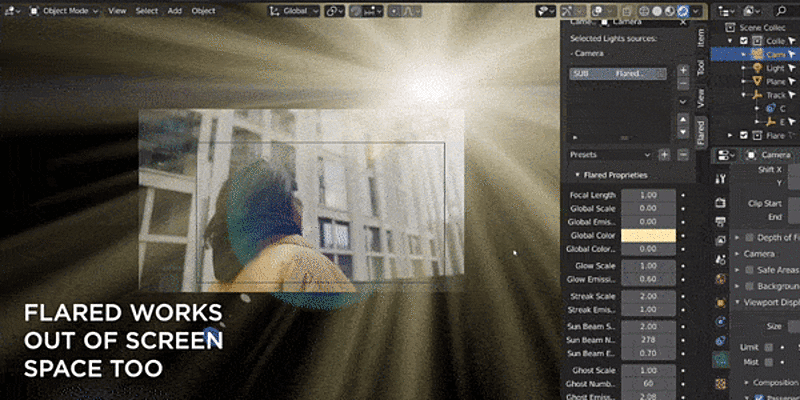The width and height of the screenshot is (800, 400).
Task: Open the Select menu
Action: [146, 11]
